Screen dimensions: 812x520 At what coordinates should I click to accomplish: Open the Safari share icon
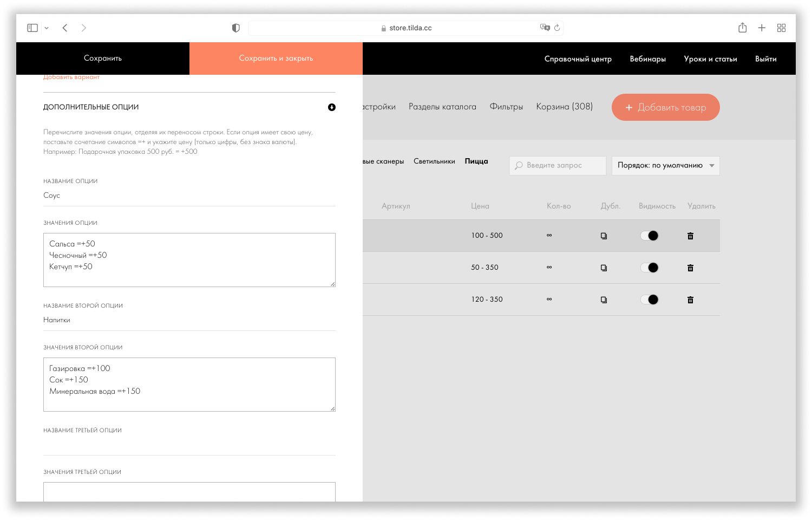pyautogui.click(x=743, y=28)
